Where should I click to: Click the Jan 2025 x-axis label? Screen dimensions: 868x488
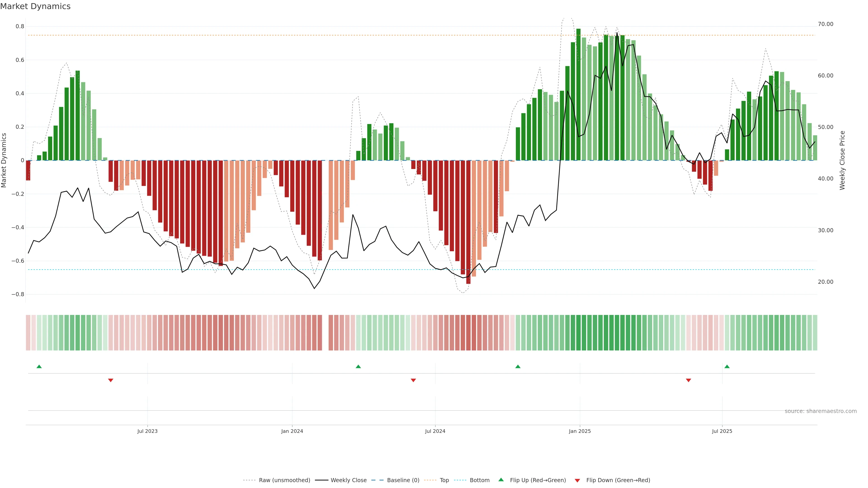(x=580, y=431)
